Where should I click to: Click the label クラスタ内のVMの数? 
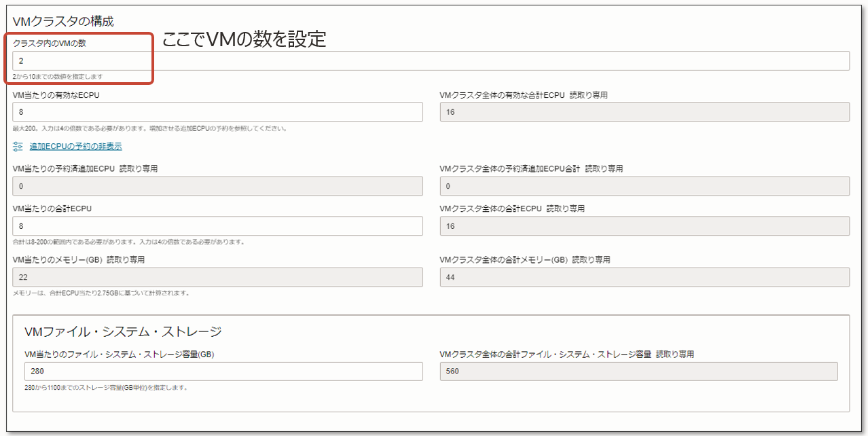[x=49, y=43]
